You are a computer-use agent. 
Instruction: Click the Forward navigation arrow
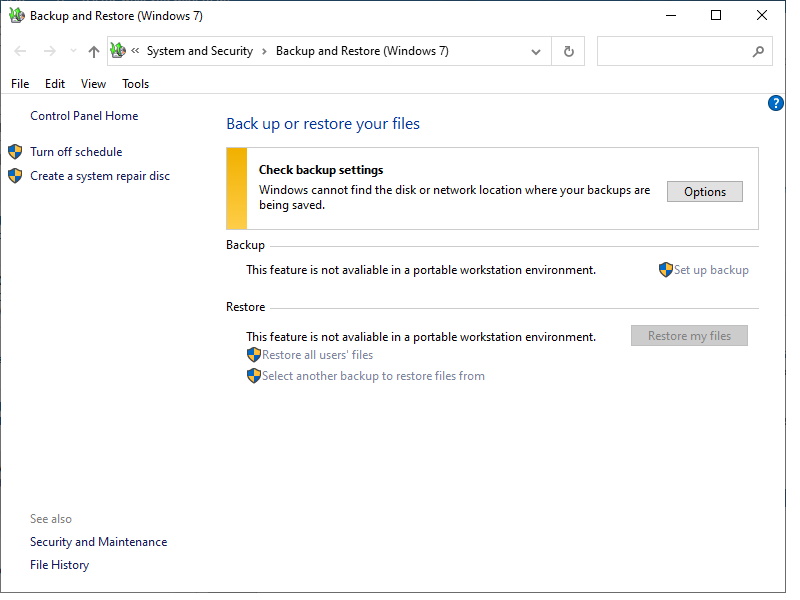point(49,52)
